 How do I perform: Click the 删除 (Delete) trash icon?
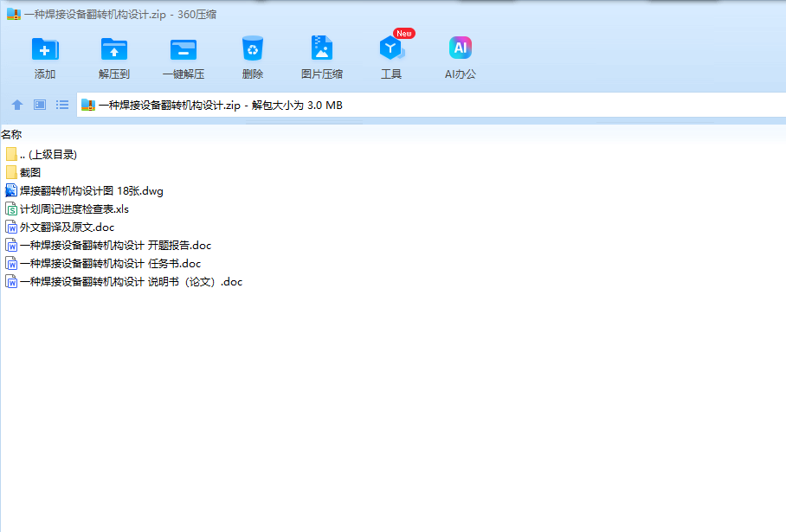tap(253, 48)
